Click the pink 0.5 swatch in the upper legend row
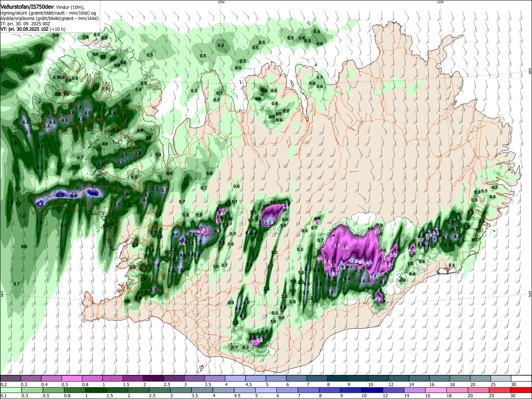The width and height of the screenshot is (532, 399). (71, 379)
